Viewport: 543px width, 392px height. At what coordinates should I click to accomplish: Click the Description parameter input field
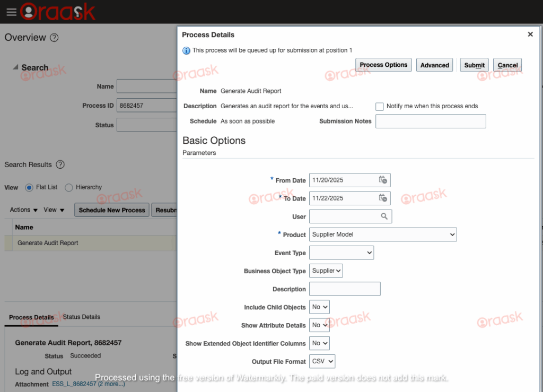tap(345, 289)
